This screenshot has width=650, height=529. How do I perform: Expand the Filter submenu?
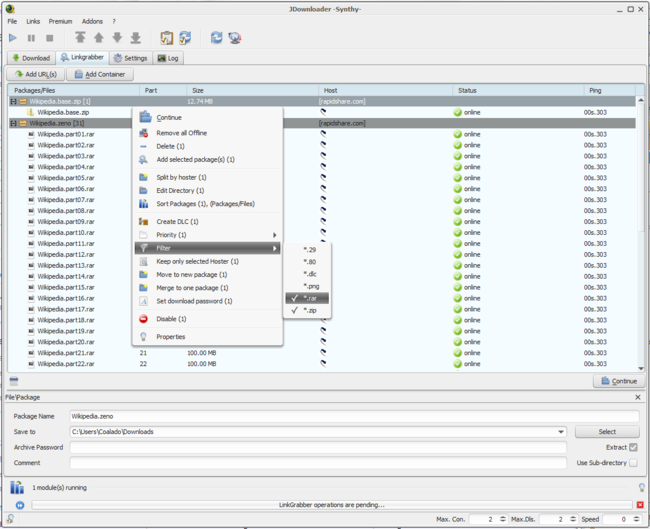(x=207, y=248)
